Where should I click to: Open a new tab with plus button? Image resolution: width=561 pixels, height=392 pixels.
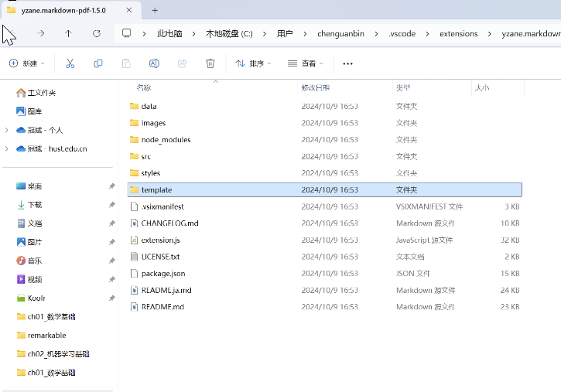155,10
